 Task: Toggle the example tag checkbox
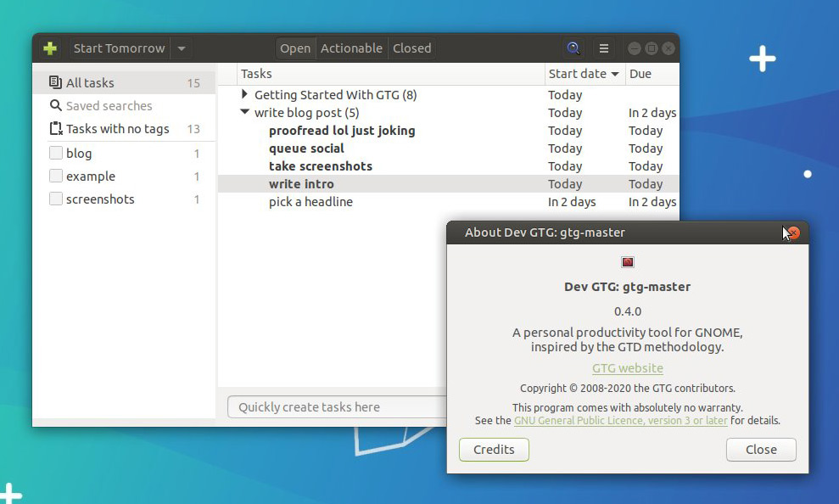click(56, 176)
